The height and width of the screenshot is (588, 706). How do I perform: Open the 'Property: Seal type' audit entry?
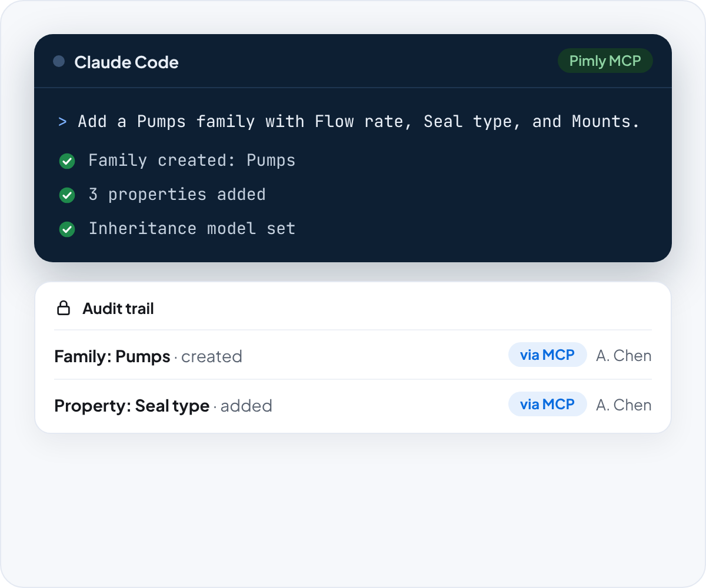(353, 405)
